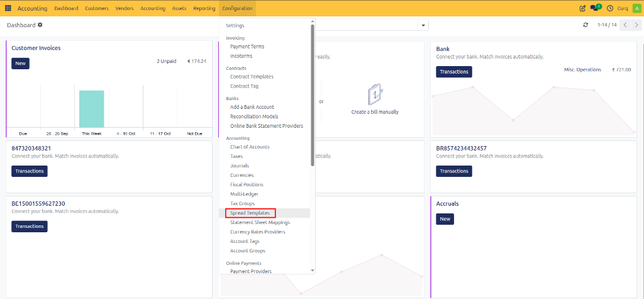Click the € 721.00 Misc. Operations amount
The height and width of the screenshot is (299, 644).
point(621,70)
